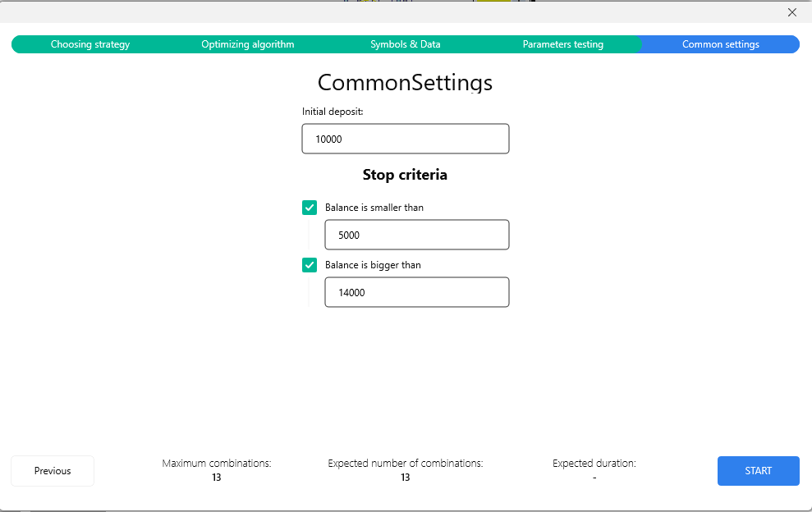Click the Stop criteria section heading
The height and width of the screenshot is (512, 812).
[405, 175]
